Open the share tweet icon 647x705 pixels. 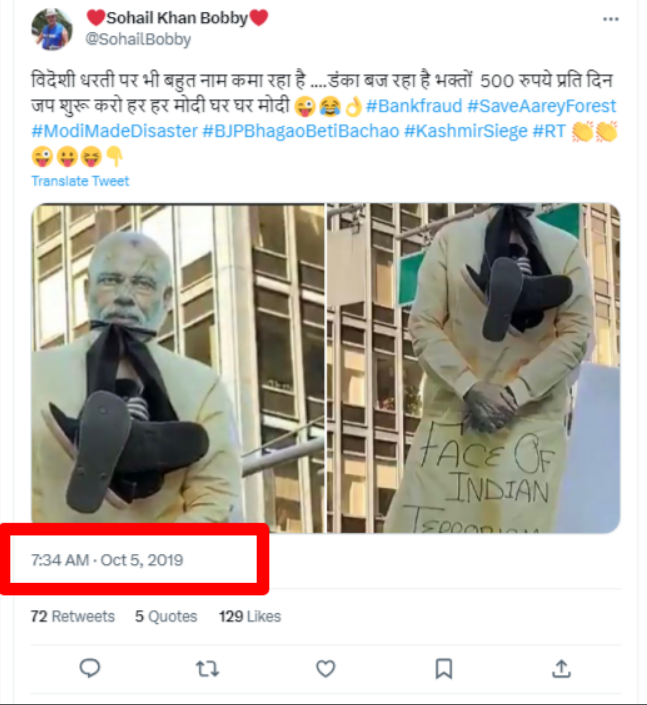562,668
